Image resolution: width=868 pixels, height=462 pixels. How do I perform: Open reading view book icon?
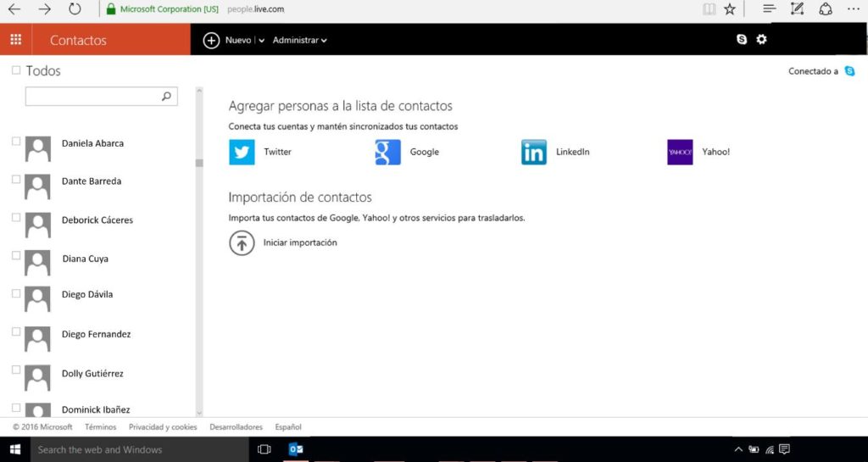pyautogui.click(x=709, y=8)
